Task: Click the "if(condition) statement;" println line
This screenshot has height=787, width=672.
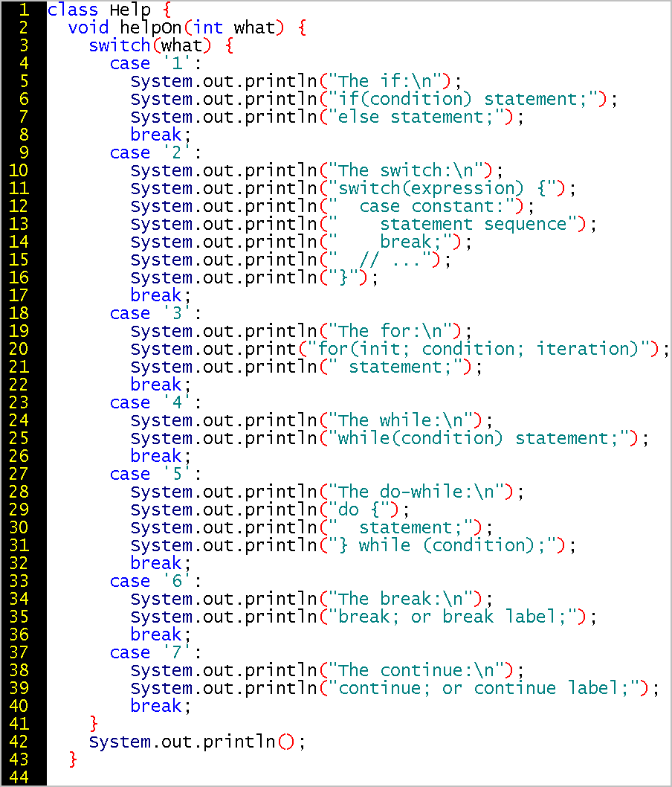Action: click(374, 99)
